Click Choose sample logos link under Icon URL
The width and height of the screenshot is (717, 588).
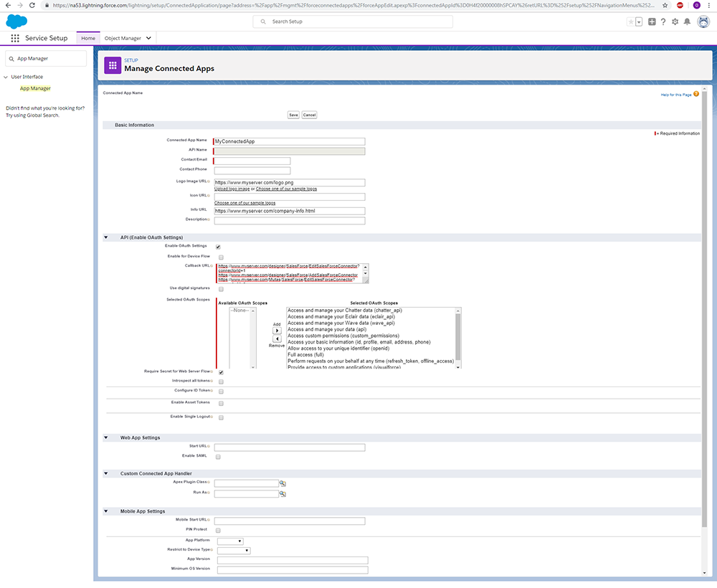tap(245, 203)
